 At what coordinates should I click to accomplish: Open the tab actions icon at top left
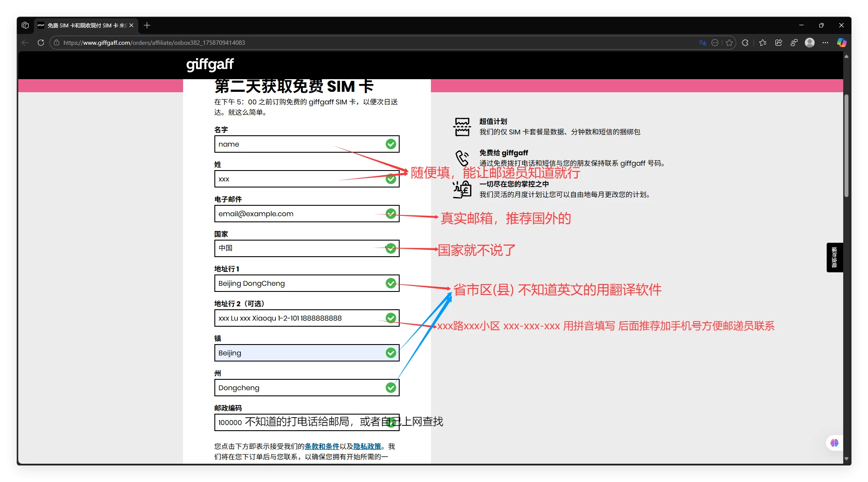coord(25,25)
